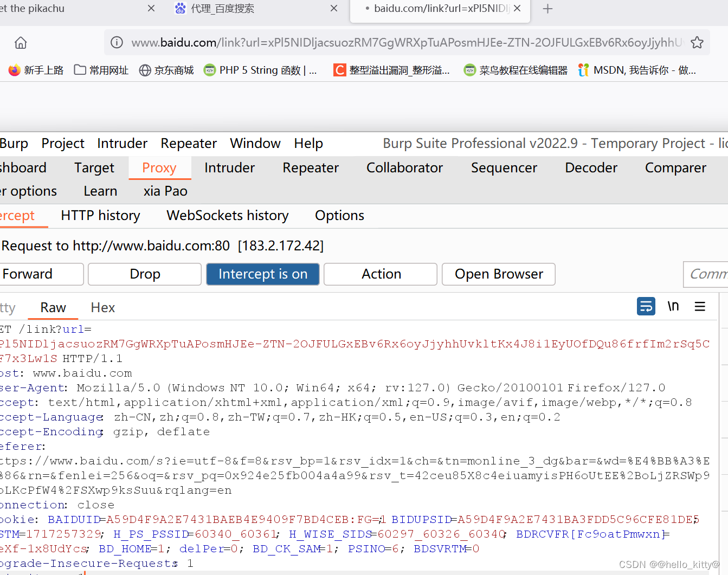Screen dimensions: 728x575
Task: Open the 常用网址 bookmark folder
Action: 101,70
